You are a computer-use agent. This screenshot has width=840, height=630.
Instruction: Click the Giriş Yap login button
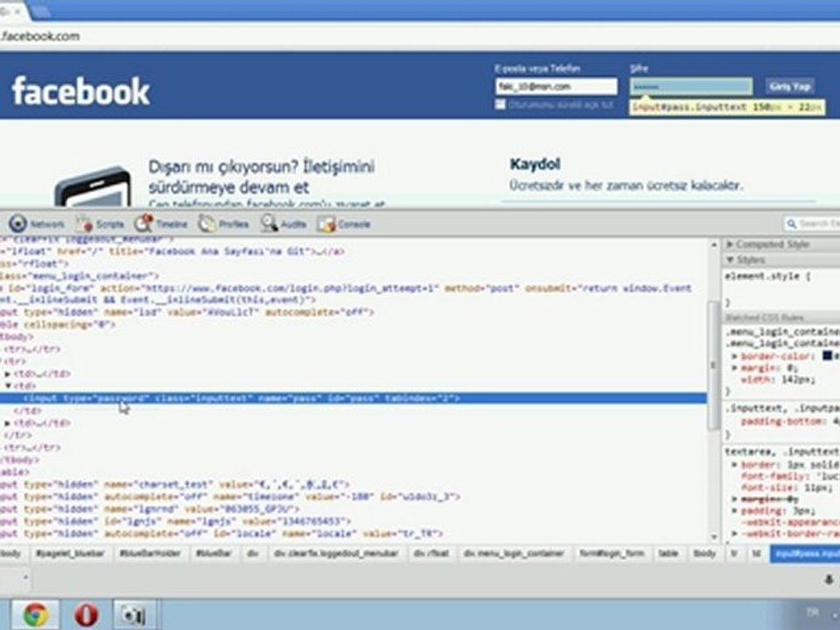(x=789, y=87)
